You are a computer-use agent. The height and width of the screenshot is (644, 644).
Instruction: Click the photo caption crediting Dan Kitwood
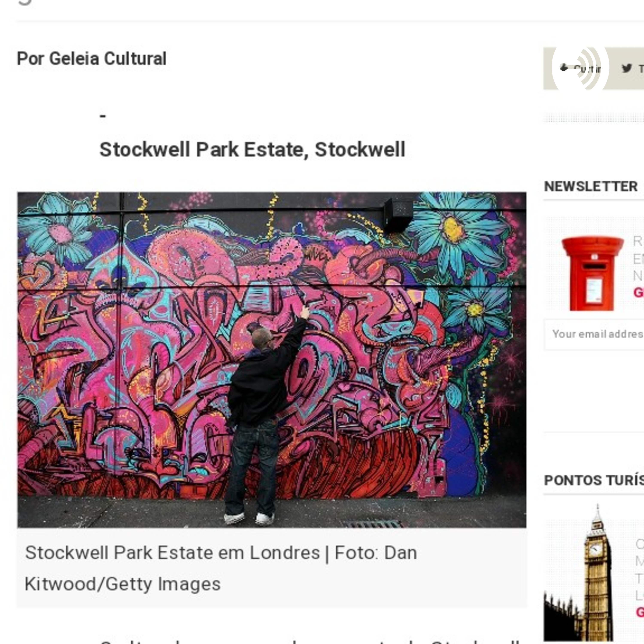coord(221,568)
